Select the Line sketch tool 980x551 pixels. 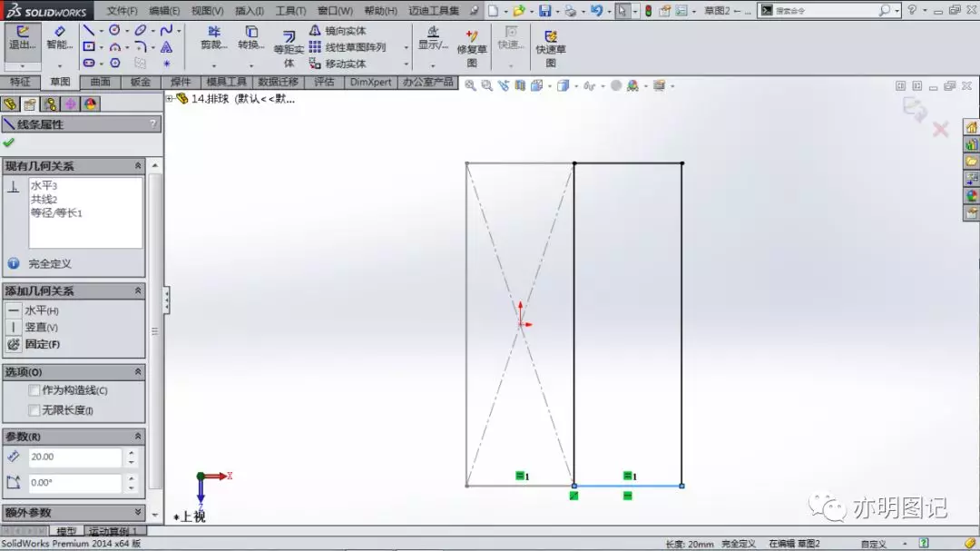tap(89, 30)
